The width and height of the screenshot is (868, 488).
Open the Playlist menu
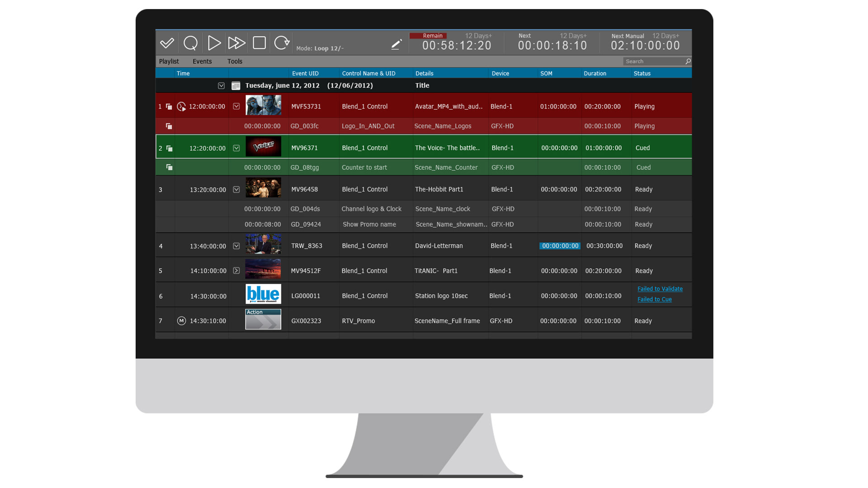(x=169, y=61)
